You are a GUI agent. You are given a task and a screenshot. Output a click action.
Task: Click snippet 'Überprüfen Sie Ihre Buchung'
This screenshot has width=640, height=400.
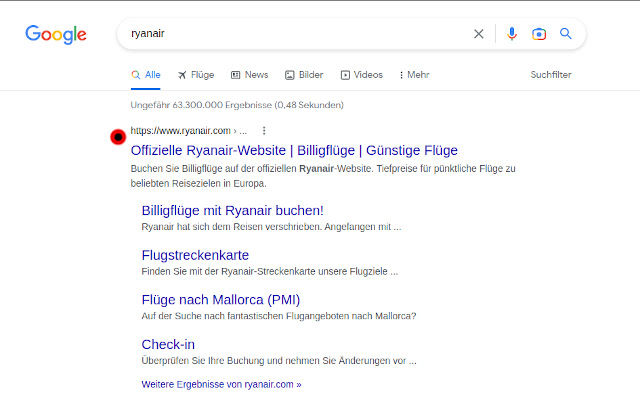pyautogui.click(x=279, y=361)
